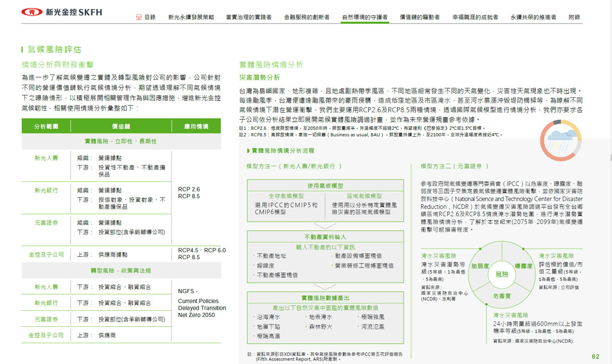Open the 附錄 appendix link

point(574,17)
